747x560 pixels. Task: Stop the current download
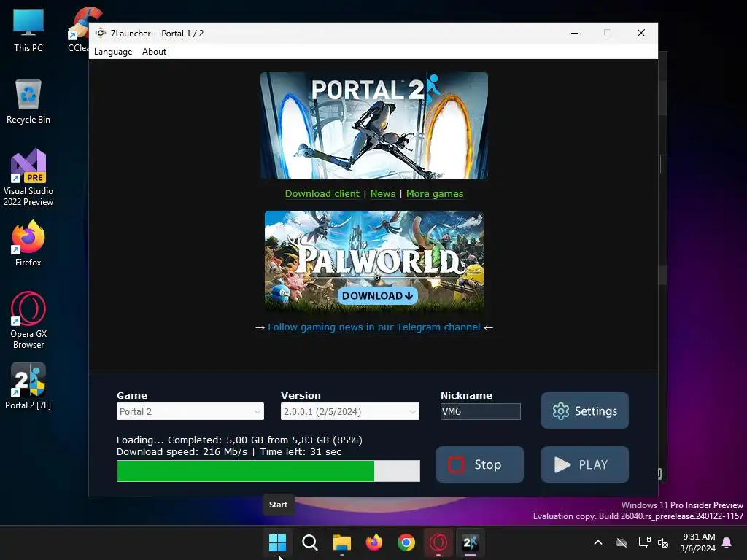coord(480,464)
